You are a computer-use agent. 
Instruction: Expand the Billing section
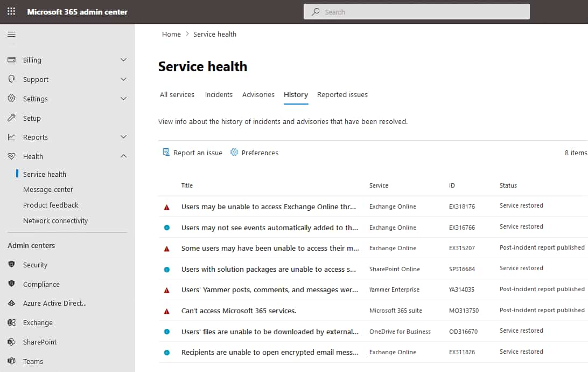(124, 60)
